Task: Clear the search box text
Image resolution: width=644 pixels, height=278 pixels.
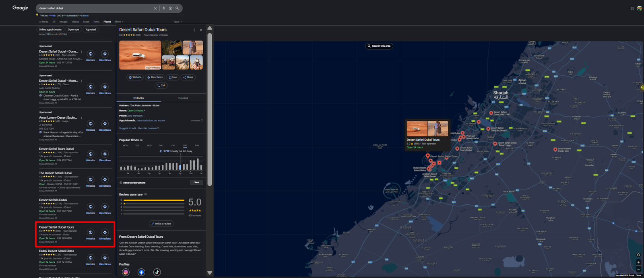Action: coord(155,8)
